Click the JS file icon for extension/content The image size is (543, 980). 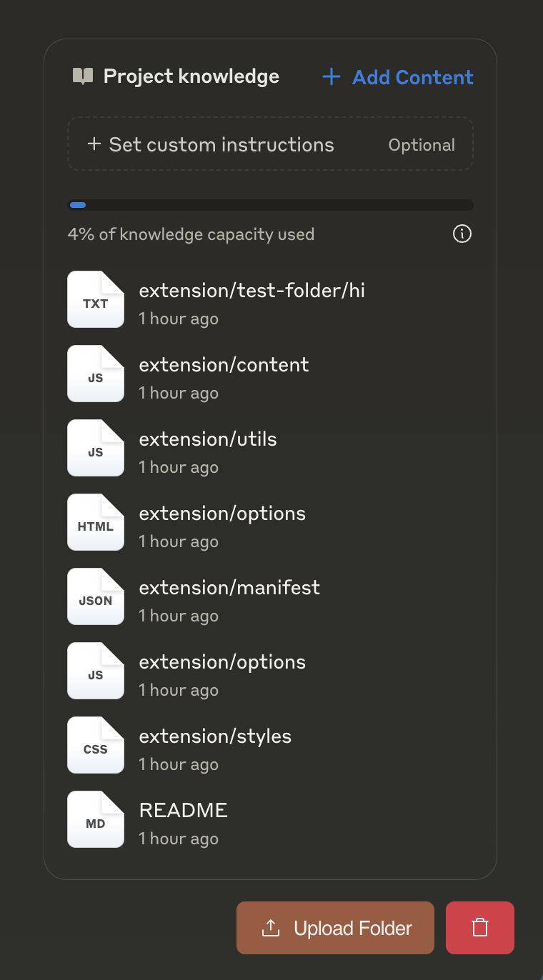[96, 374]
